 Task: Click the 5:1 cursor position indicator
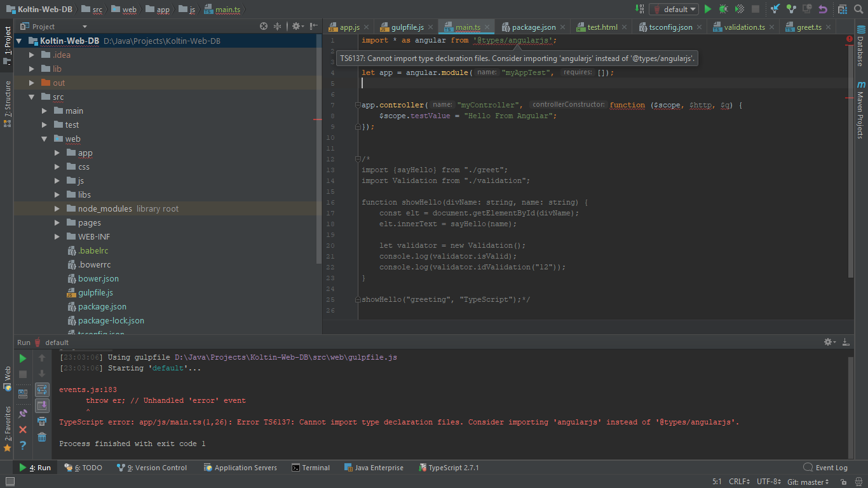click(717, 482)
